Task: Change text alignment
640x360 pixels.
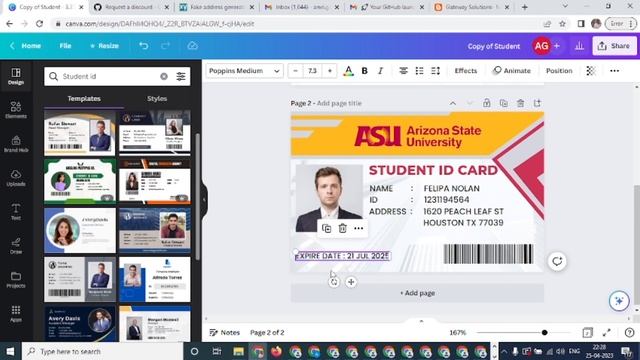Action: point(403,71)
